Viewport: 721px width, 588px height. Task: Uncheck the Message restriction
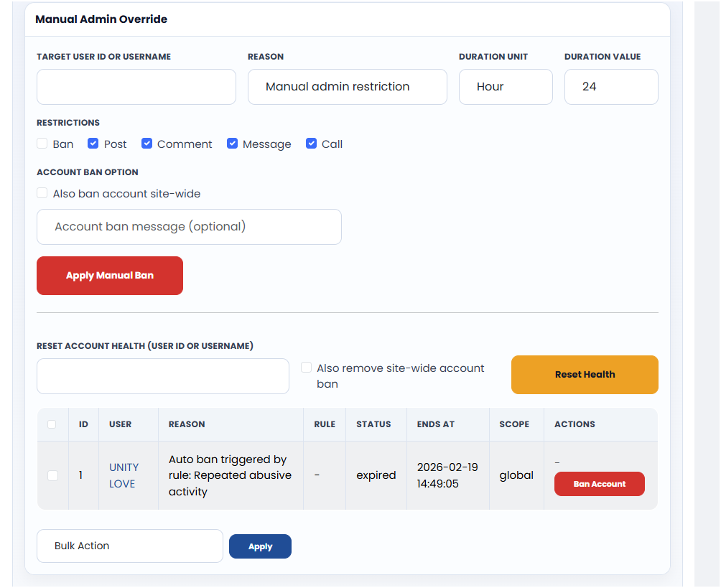click(x=232, y=144)
